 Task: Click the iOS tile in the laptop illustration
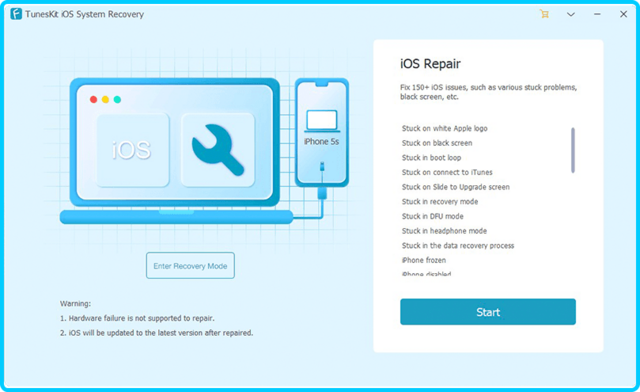coord(133,150)
